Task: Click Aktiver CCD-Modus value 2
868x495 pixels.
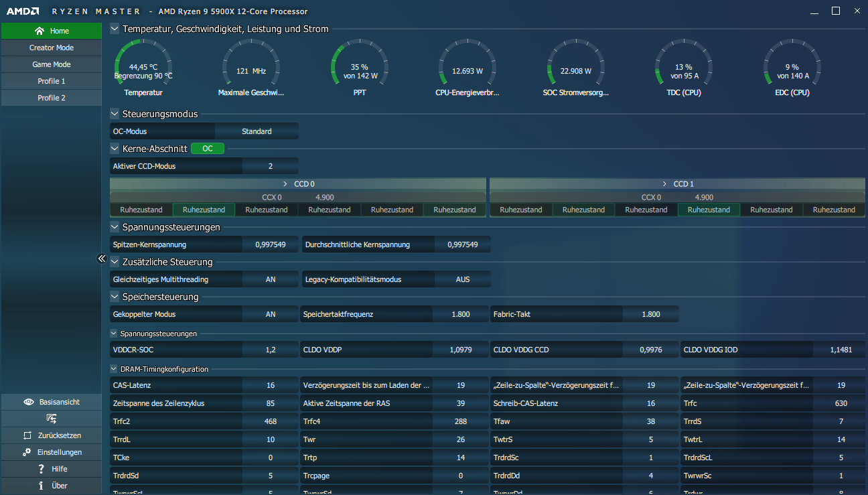Action: (271, 166)
